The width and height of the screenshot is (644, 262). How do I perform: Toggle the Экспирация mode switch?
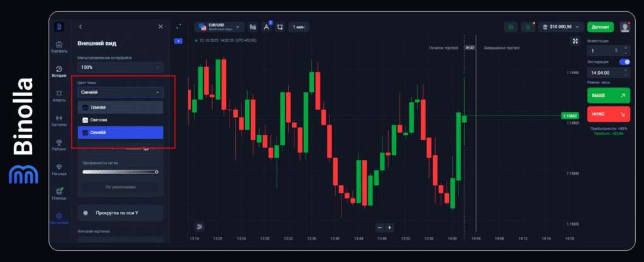(x=624, y=62)
